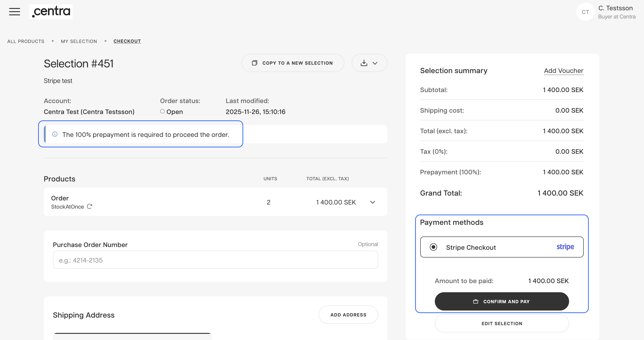644x340 pixels.
Task: Click the stripe logo
Action: tap(565, 247)
